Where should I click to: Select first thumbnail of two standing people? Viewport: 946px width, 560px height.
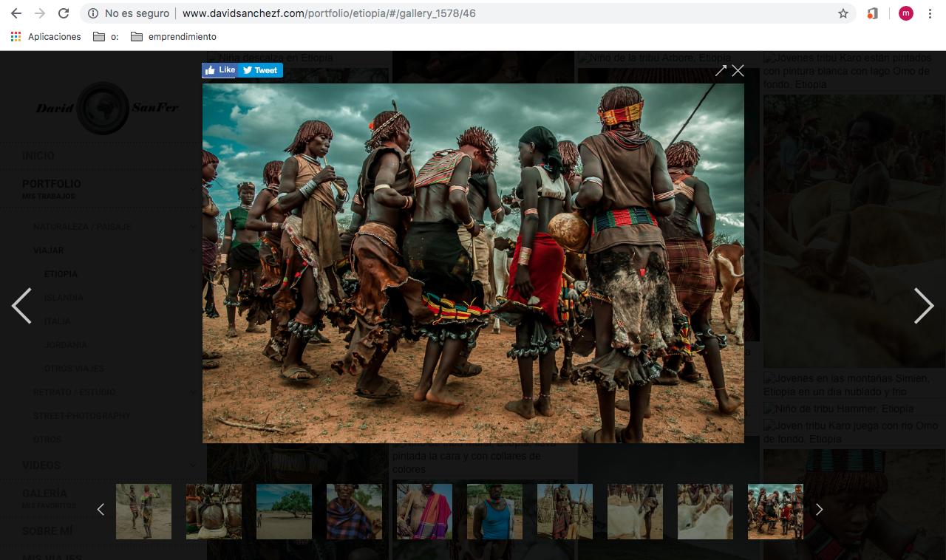(x=143, y=511)
